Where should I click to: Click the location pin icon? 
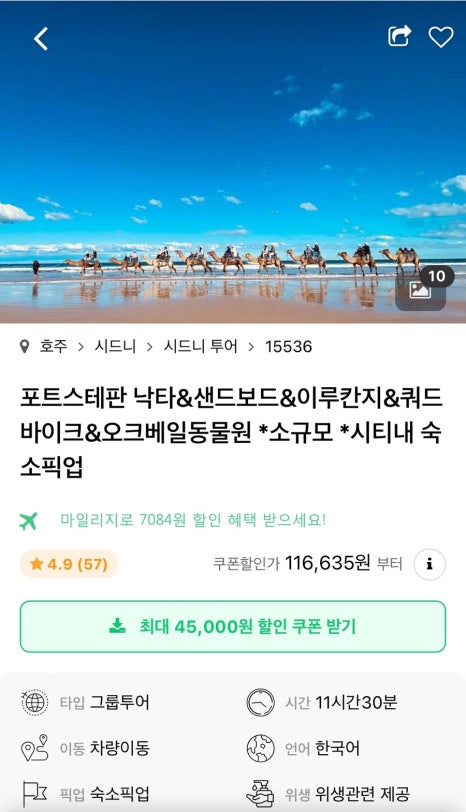tap(24, 346)
